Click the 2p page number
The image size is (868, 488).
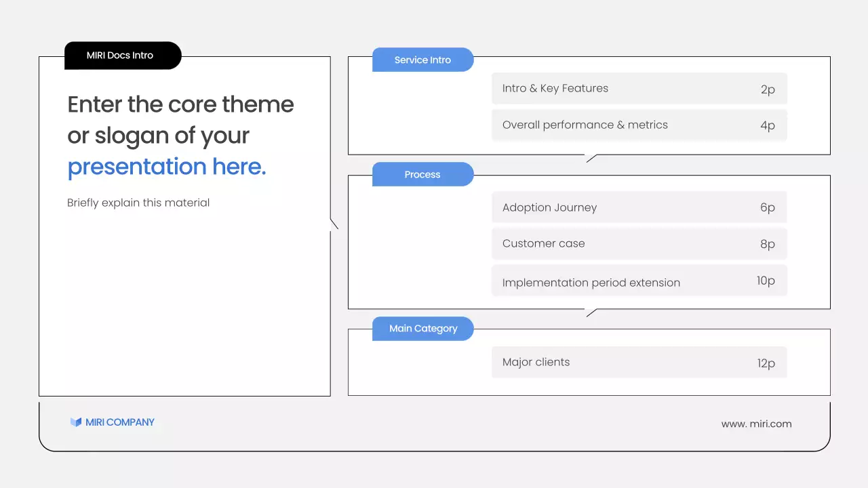[768, 89]
